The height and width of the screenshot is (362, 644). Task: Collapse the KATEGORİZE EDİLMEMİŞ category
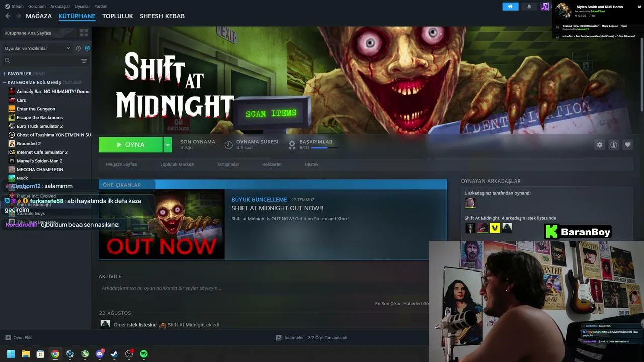click(5, 82)
